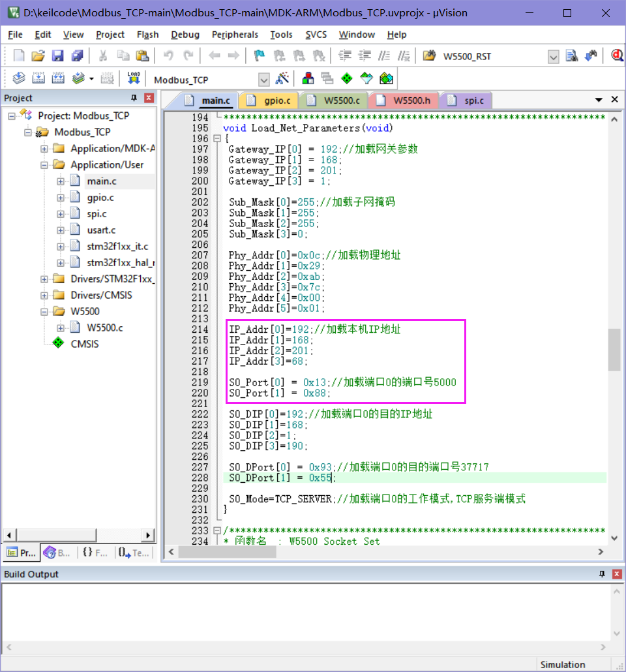Open the Modbus_TCP target selection dropdown
The height and width of the screenshot is (672, 626).
(264, 78)
